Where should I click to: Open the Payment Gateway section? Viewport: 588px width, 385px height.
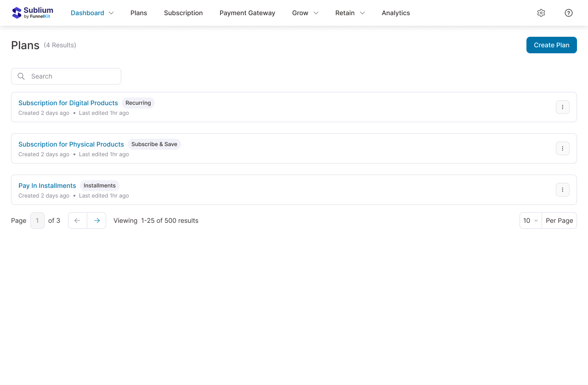pos(247,13)
